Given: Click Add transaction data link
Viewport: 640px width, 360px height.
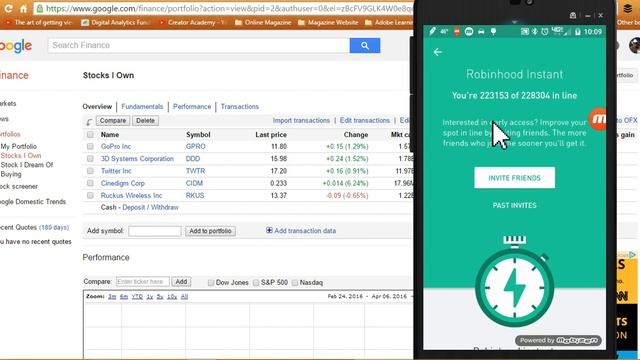Looking at the screenshot, I should coord(305,231).
